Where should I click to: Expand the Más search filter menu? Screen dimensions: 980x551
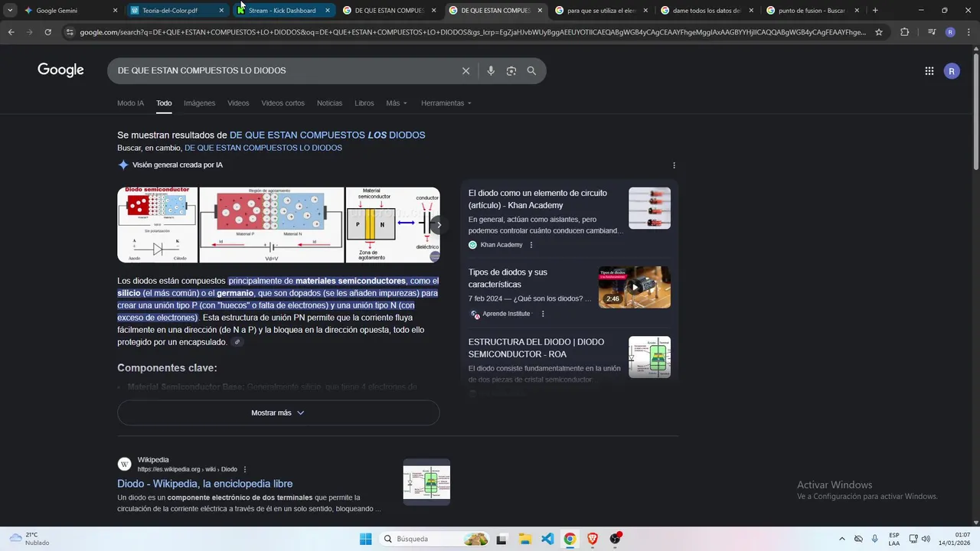[x=397, y=103]
